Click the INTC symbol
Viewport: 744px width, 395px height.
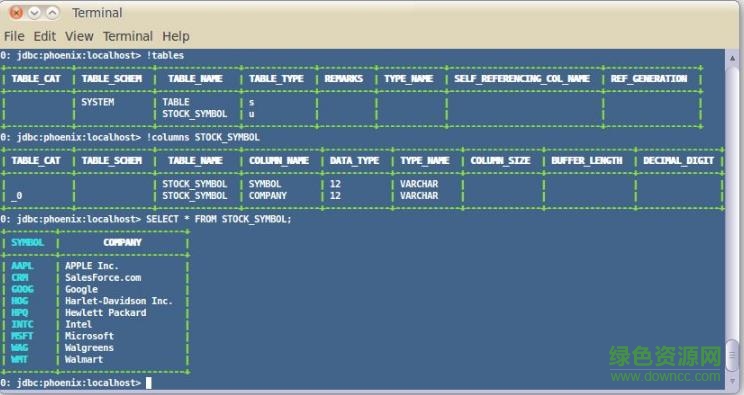[22, 324]
